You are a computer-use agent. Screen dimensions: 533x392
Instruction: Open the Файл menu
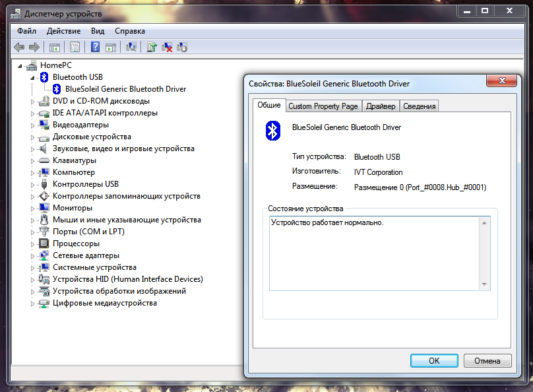point(26,31)
